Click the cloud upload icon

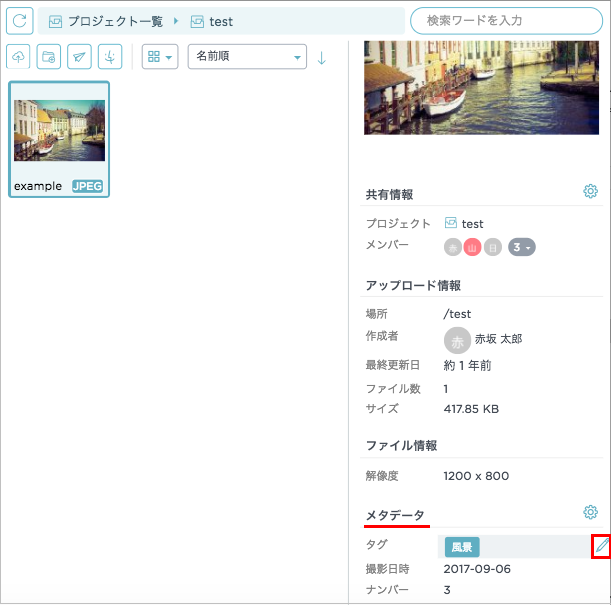click(18, 56)
